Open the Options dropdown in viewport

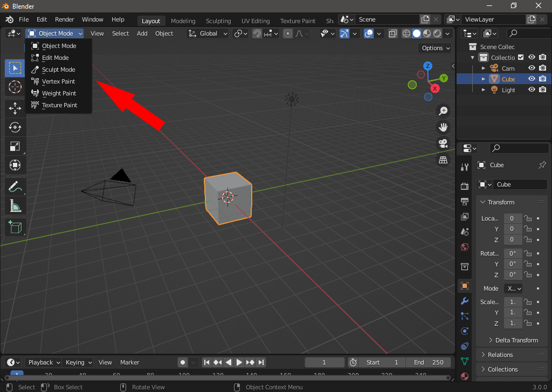coord(436,48)
